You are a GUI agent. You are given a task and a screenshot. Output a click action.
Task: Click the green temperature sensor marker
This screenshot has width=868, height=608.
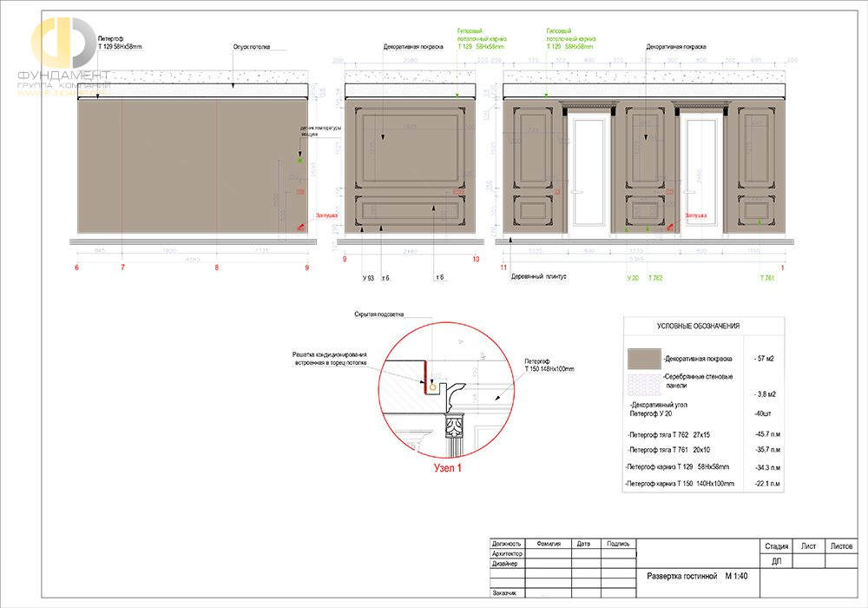(x=300, y=160)
